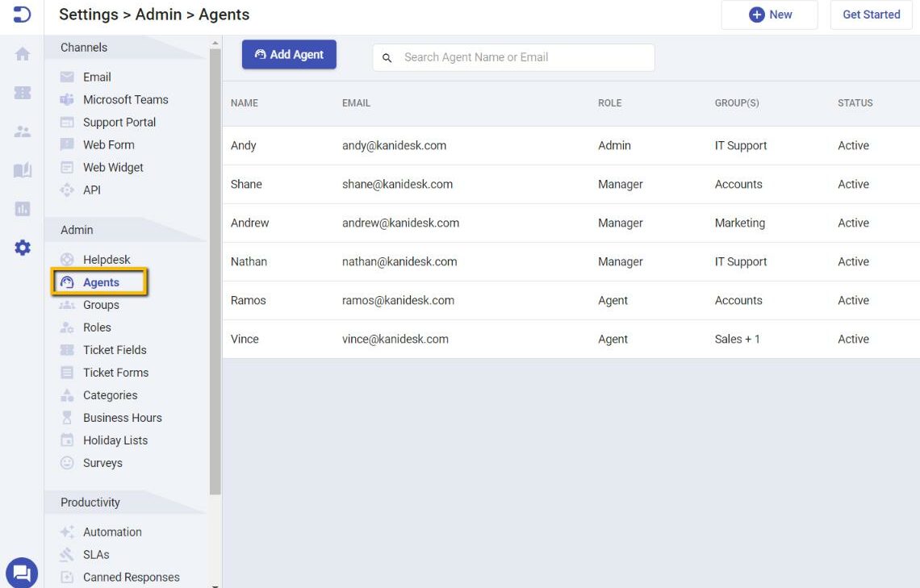Click the Kanidesk logo at top left
The width and height of the screenshot is (920, 588).
22,14
